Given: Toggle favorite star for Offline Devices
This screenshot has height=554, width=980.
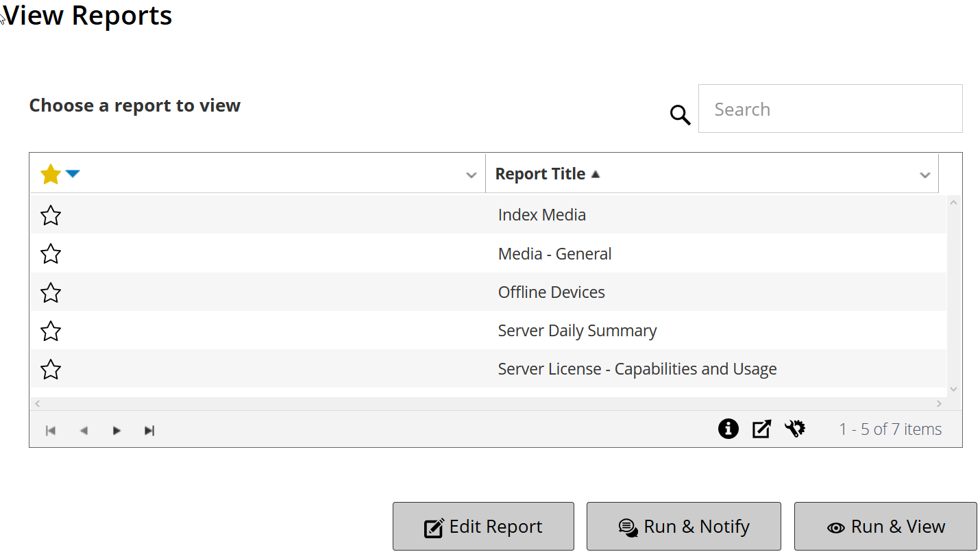Looking at the screenshot, I should 51,293.
